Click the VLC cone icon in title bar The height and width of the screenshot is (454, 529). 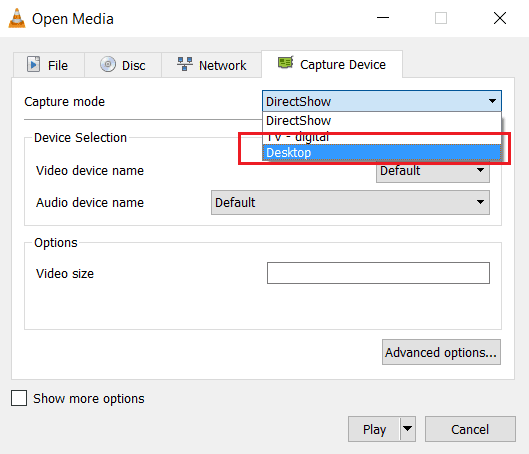tap(17, 18)
